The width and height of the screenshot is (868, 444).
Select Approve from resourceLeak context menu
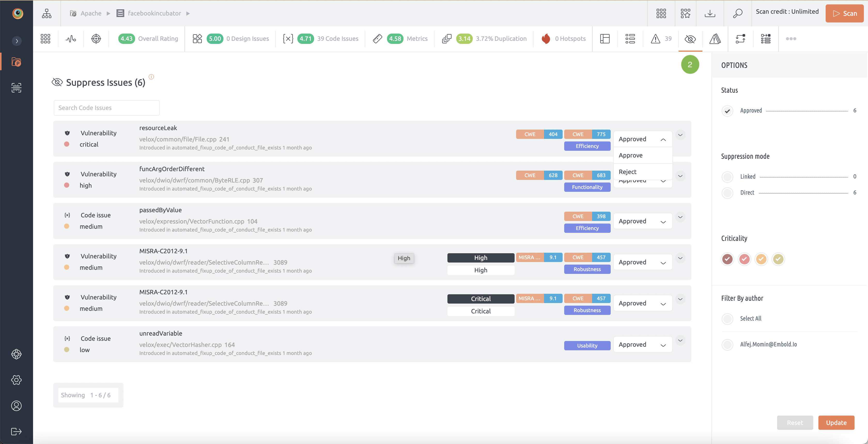(631, 155)
